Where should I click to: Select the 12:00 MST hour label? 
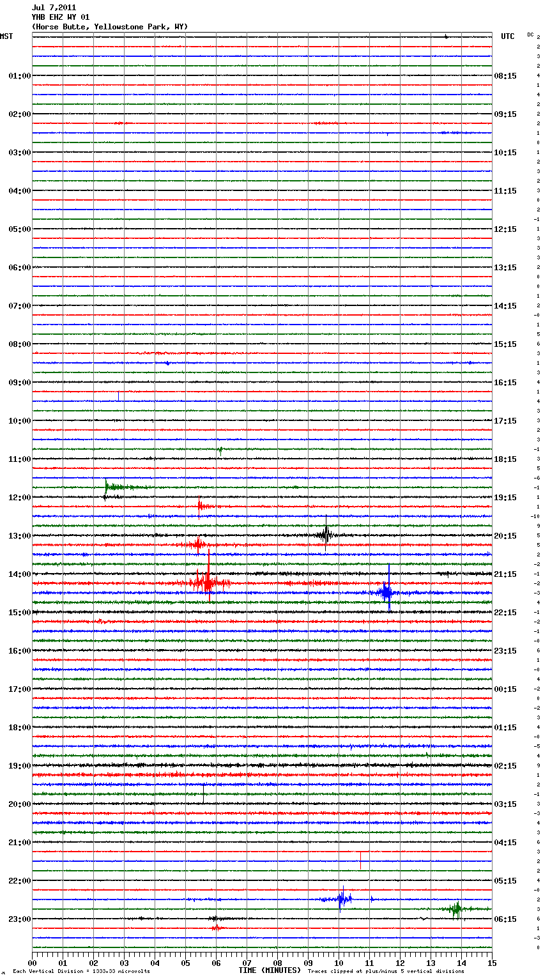(x=19, y=498)
